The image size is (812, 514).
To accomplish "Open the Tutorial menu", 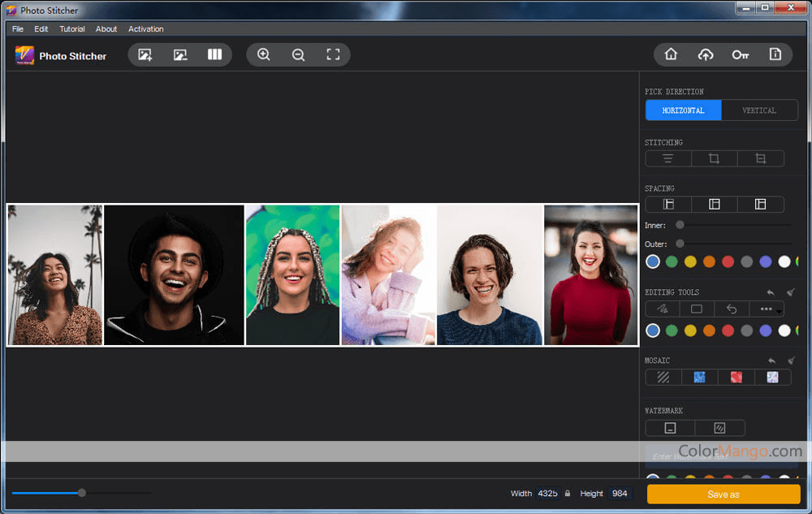I will pyautogui.click(x=72, y=29).
